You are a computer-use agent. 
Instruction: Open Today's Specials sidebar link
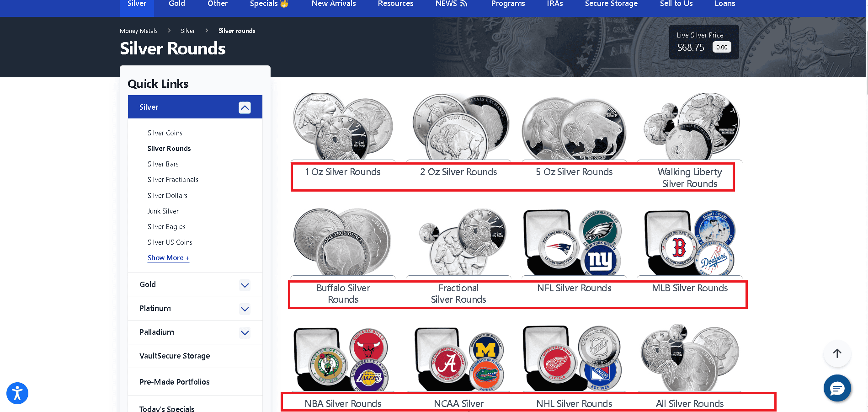[x=167, y=408]
